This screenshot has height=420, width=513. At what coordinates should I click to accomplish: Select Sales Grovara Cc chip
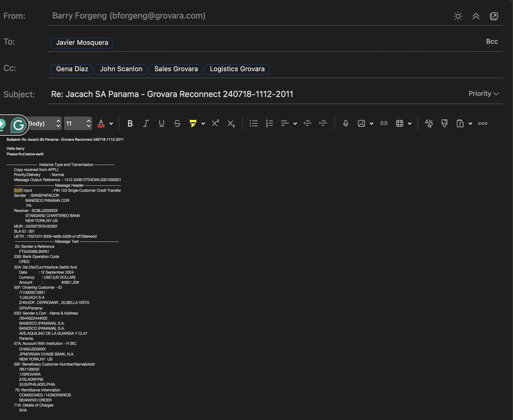(x=175, y=69)
